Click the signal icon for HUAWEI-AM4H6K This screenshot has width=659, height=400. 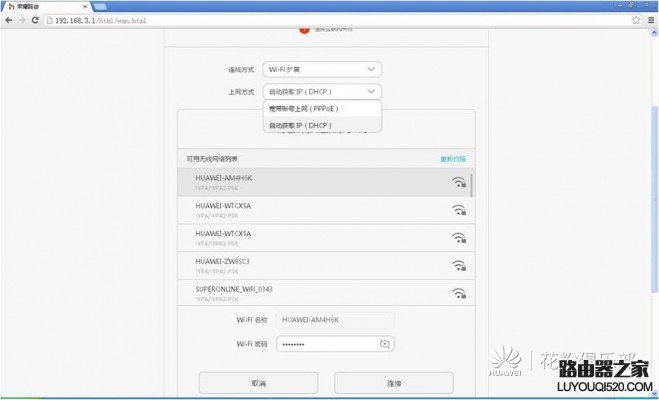(x=459, y=182)
